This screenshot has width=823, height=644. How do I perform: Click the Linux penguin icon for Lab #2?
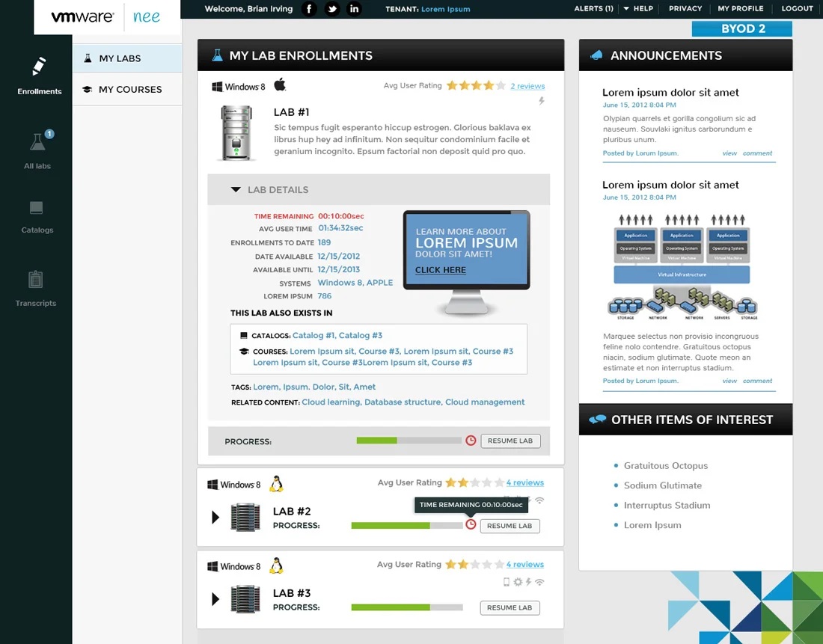[276, 483]
